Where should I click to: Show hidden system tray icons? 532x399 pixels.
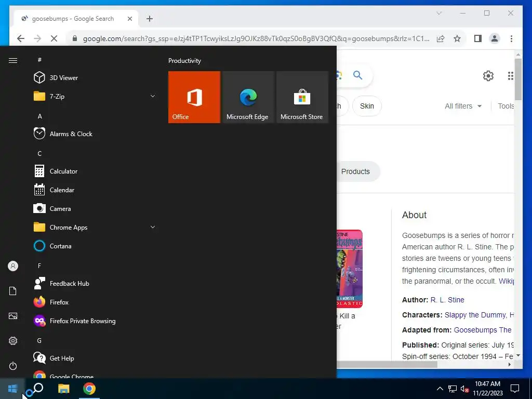(440, 389)
